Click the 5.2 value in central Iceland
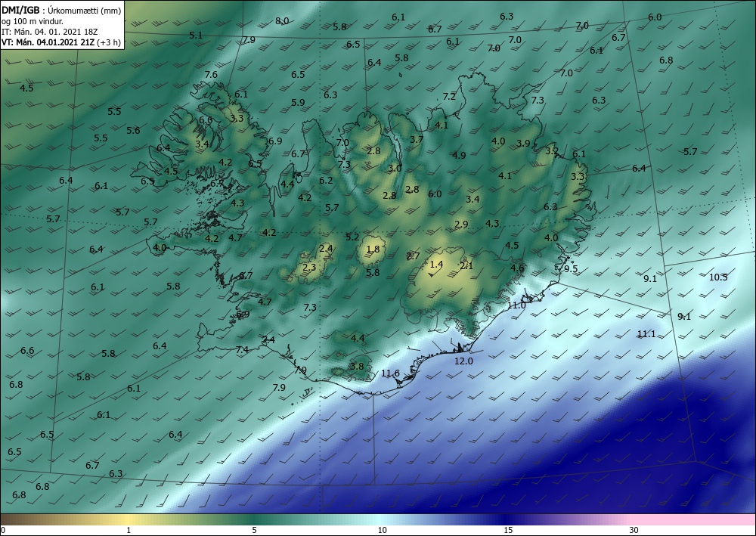 tap(352, 237)
